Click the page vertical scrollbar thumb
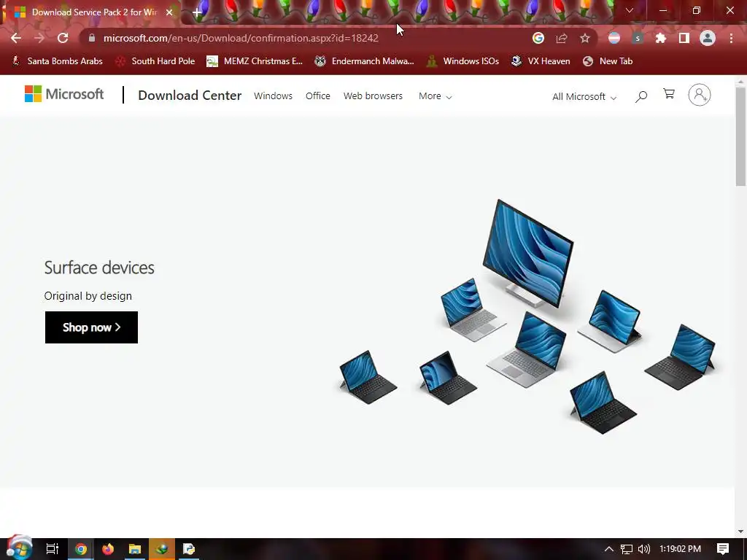The image size is (747, 560). pos(740,136)
